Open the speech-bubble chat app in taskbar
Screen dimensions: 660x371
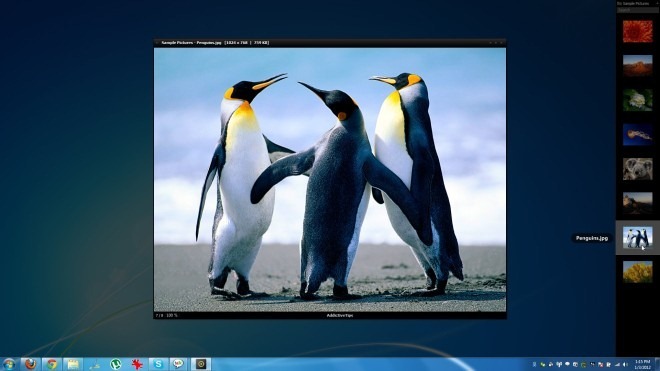179,364
